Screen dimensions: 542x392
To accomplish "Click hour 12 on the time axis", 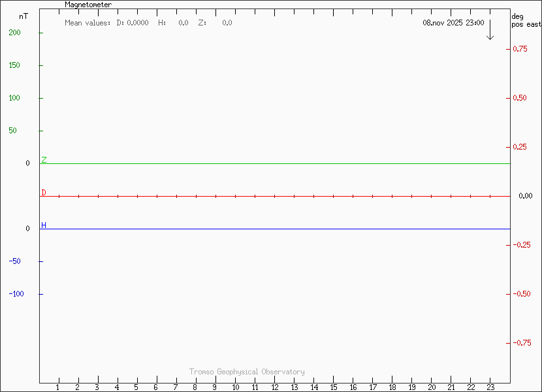I will [275, 387].
